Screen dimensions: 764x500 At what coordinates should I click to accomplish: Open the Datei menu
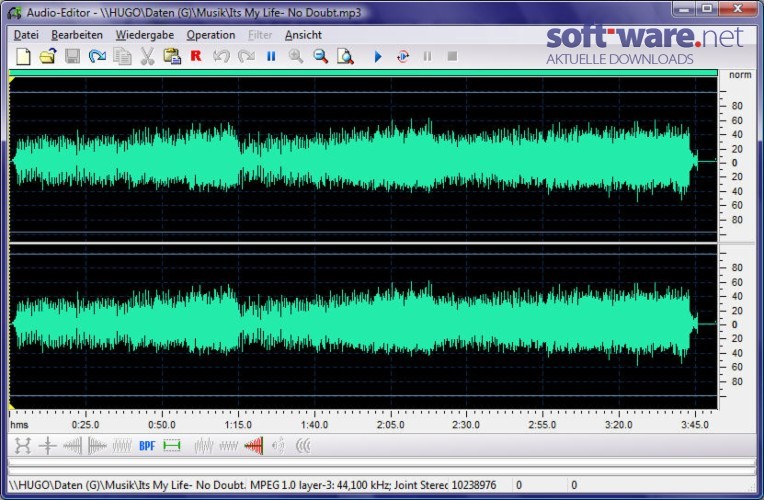point(26,35)
